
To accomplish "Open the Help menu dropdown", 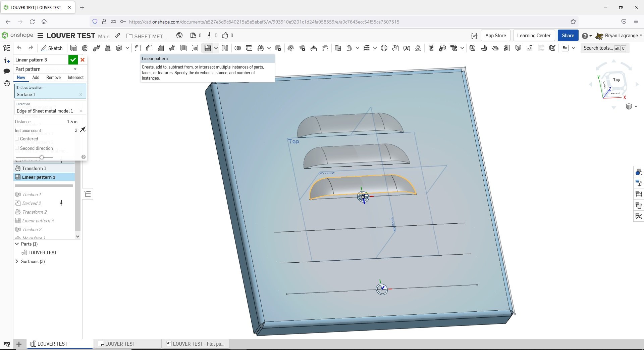I will tap(587, 36).
